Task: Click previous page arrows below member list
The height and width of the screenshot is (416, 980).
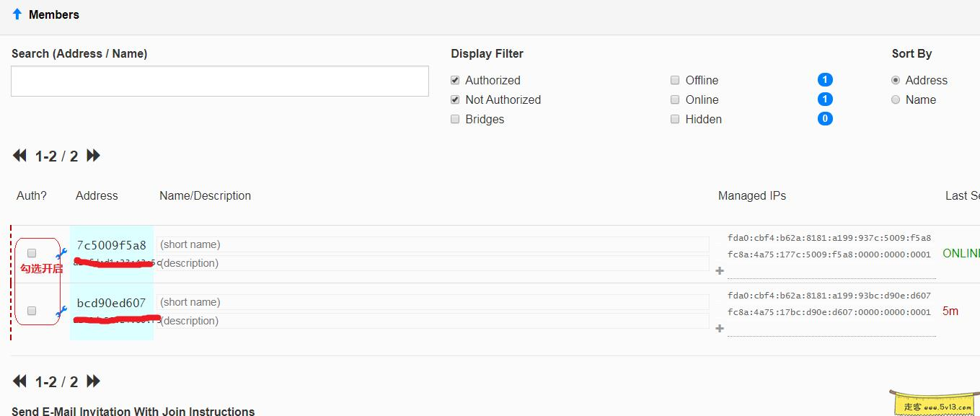Action: (x=20, y=381)
